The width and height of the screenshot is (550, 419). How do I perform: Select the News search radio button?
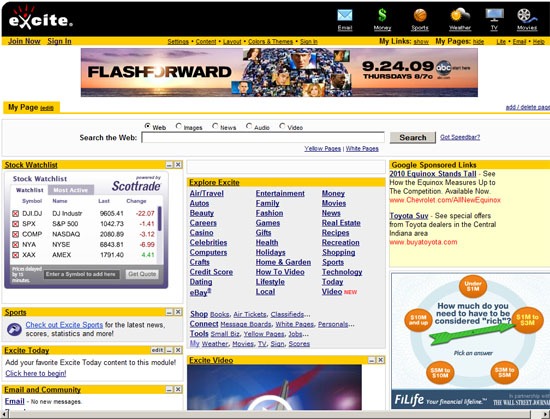(x=215, y=126)
